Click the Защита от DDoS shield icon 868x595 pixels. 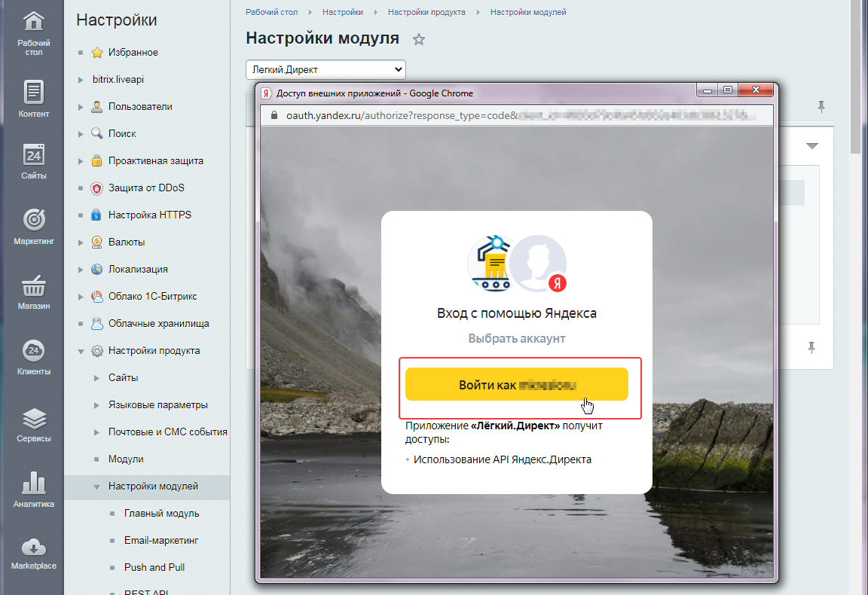(x=97, y=188)
